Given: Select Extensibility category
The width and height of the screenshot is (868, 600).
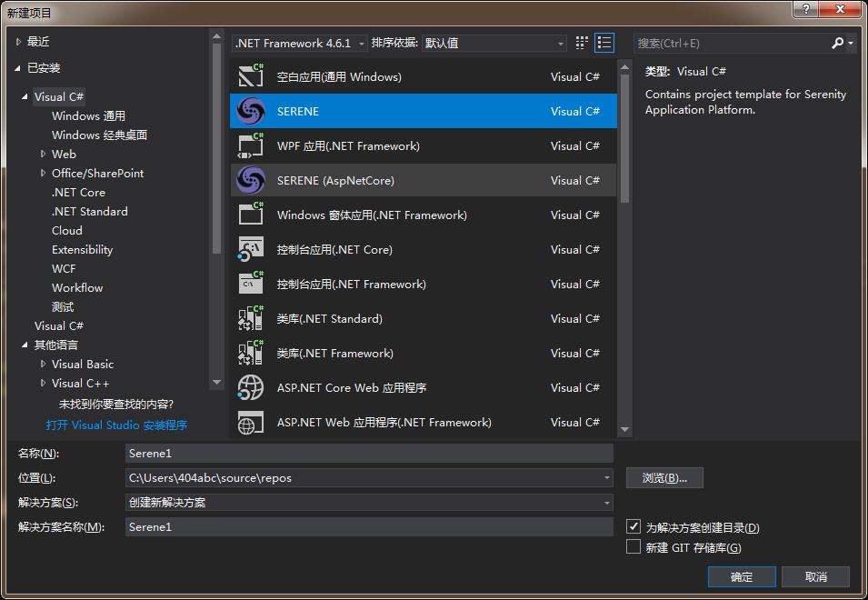Looking at the screenshot, I should [x=82, y=250].
